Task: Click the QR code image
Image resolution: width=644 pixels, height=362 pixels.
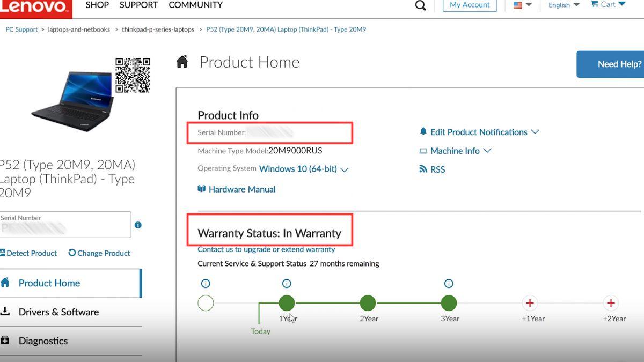Action: click(x=133, y=75)
